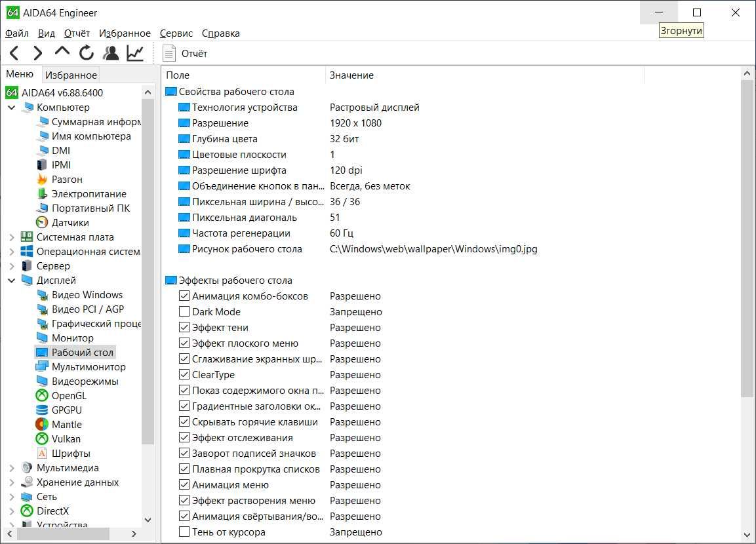Viewport: 756px width, 544px height.
Task: Open the Вид menu
Action: [47, 33]
